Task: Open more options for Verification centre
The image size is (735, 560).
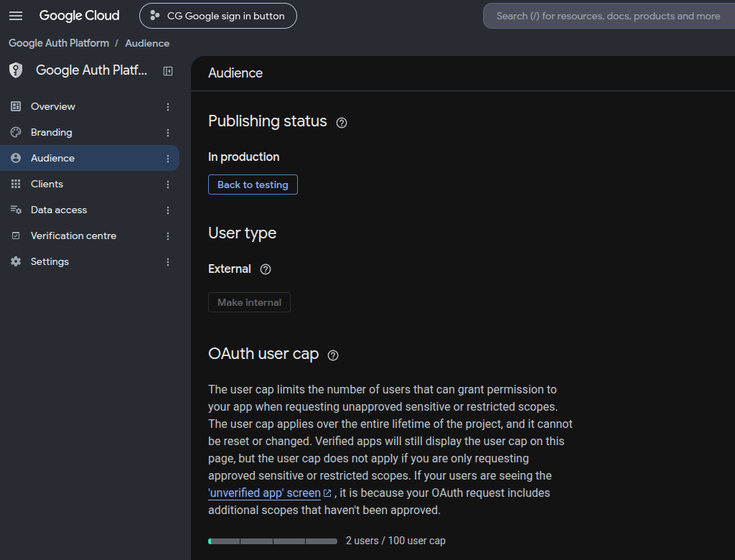Action: (x=168, y=236)
